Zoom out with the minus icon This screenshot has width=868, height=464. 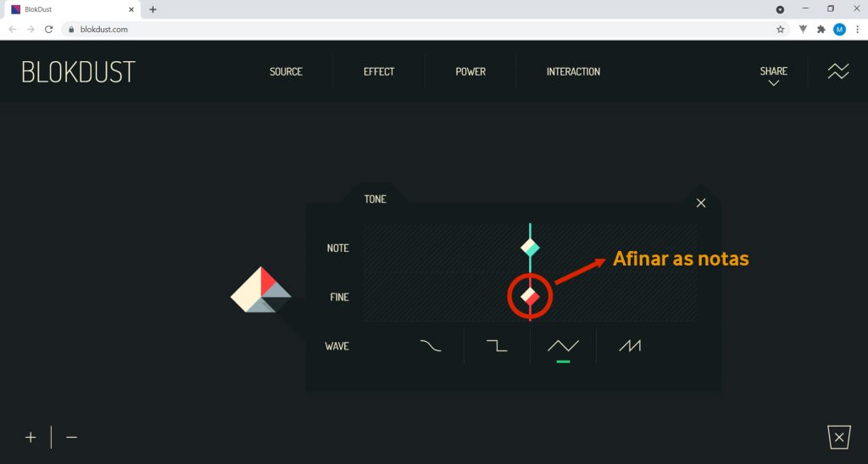(x=71, y=438)
